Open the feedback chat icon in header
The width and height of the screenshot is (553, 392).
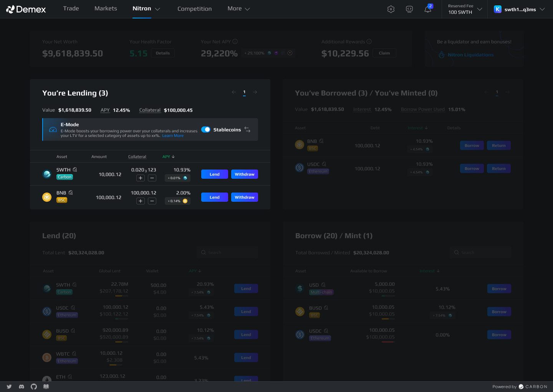(409, 9)
